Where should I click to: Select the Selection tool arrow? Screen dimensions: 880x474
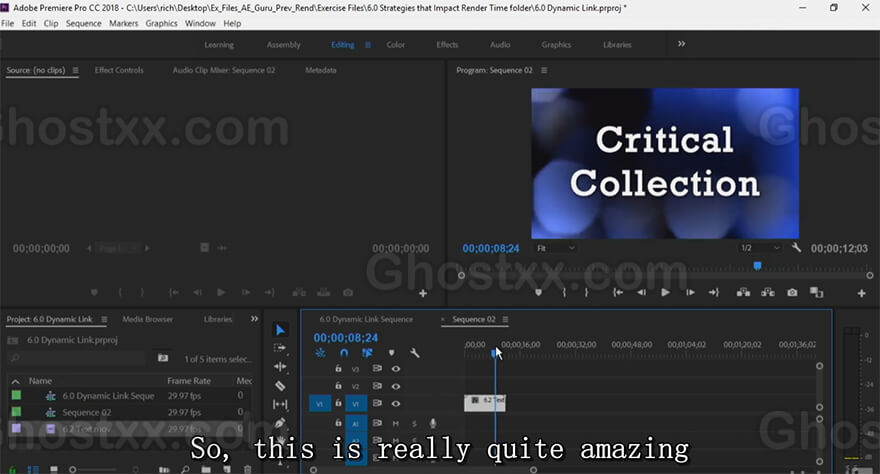coord(280,330)
